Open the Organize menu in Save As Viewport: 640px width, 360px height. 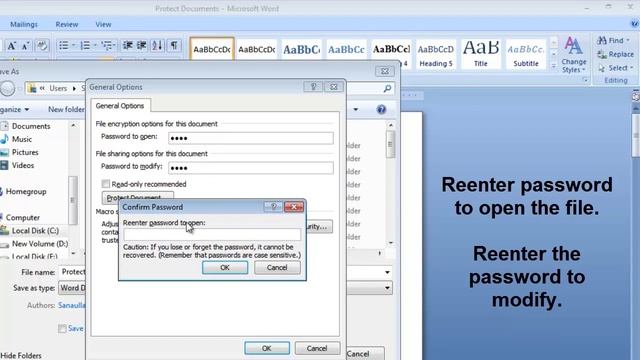coord(14,109)
